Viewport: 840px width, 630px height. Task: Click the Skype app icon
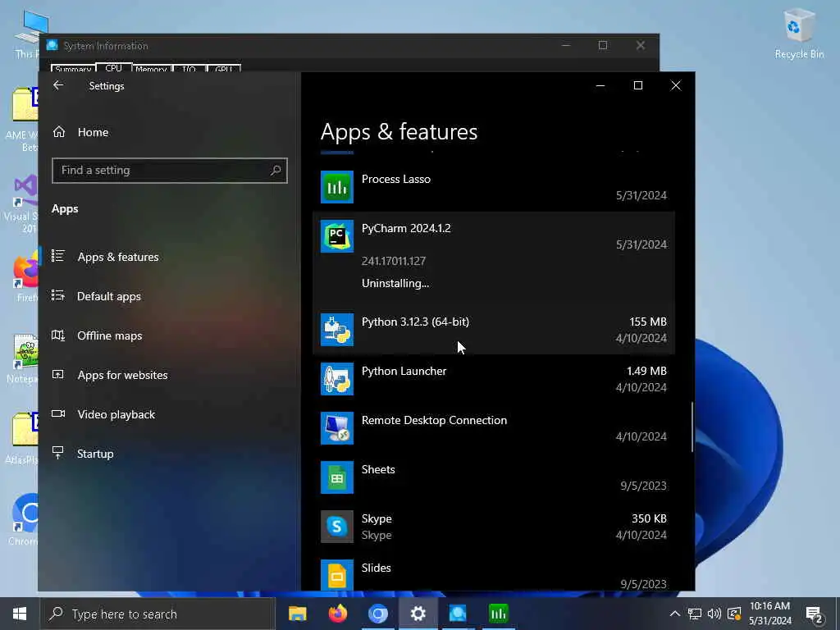(337, 527)
